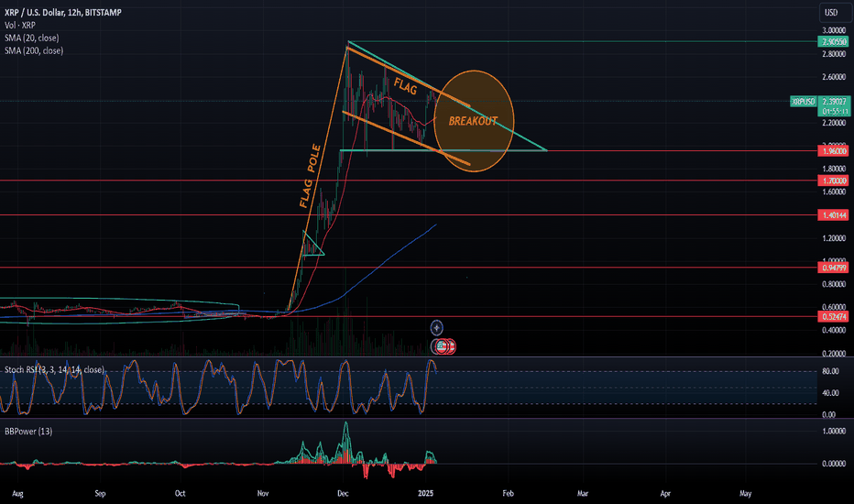Click the red 0.94799 price label
Screen dimensions: 854x504
coord(833,268)
